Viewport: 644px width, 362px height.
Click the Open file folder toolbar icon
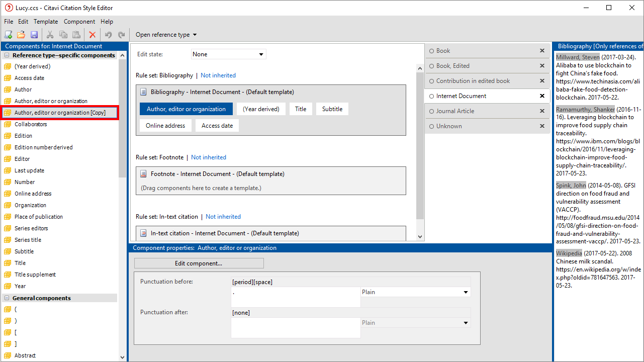[x=21, y=35]
